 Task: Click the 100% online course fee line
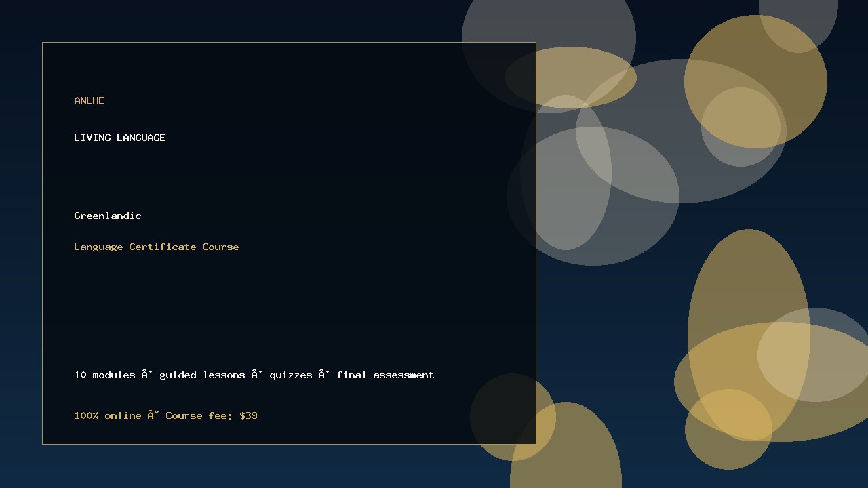pyautogui.click(x=165, y=415)
